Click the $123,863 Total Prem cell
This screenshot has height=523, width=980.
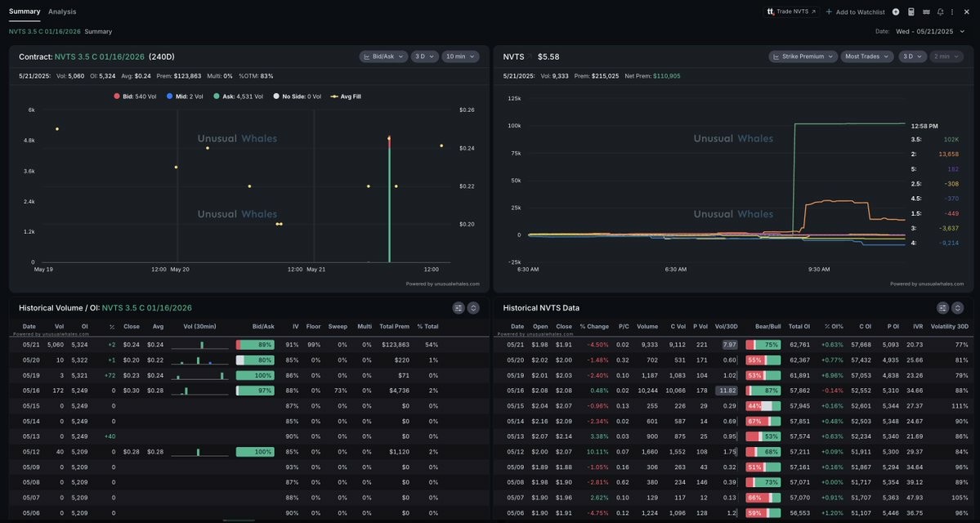pyautogui.click(x=395, y=345)
